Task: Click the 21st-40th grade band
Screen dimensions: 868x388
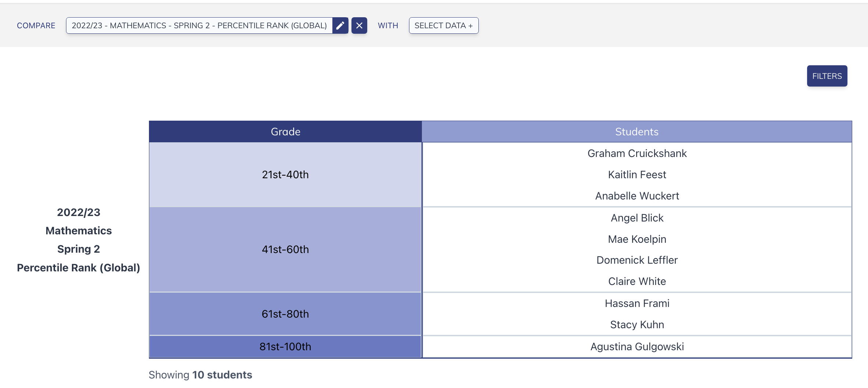Action: (x=285, y=175)
